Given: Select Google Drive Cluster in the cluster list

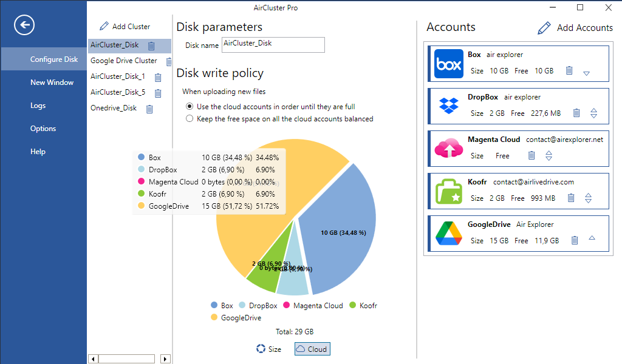Looking at the screenshot, I should click(x=124, y=61).
